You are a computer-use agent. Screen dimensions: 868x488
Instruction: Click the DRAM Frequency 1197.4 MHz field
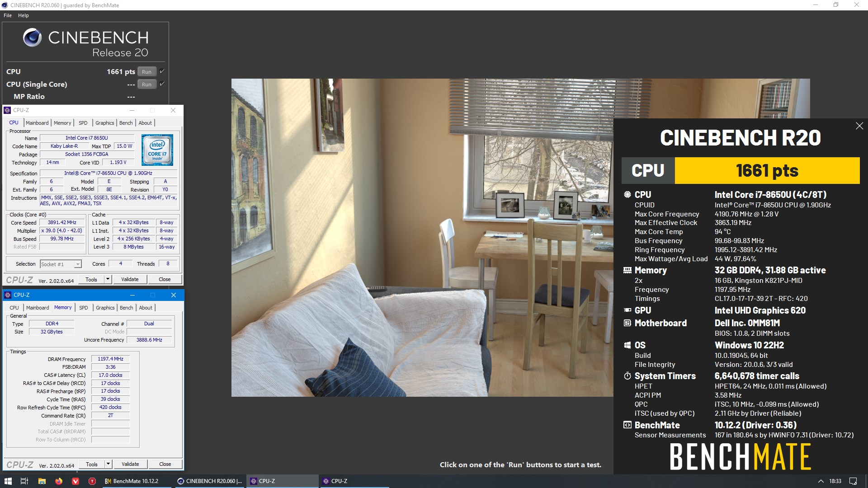tap(111, 359)
